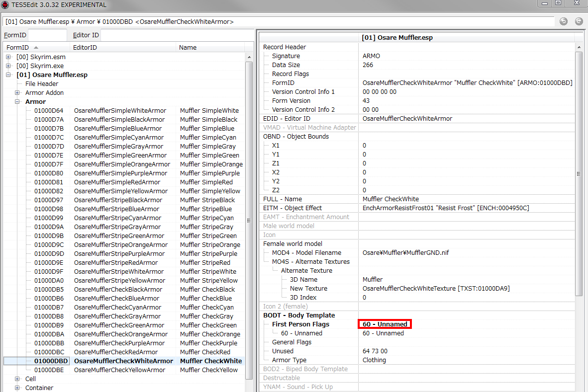588x392 pixels.
Task: Select record 01000DBC Muffler CheckRed
Action: (124, 352)
